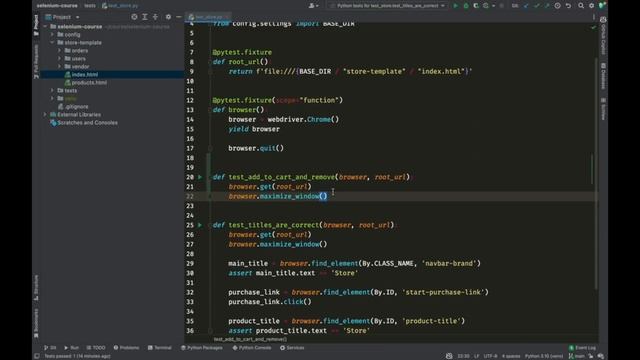Expand the vendor folder
640x360 pixels.
[x=60, y=67]
